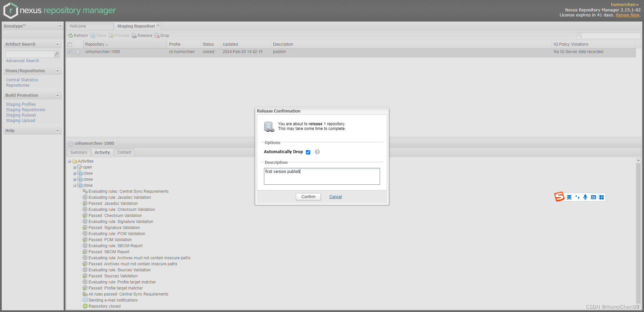
Task: Click the Refresh toolbar icon
Action: (70, 36)
